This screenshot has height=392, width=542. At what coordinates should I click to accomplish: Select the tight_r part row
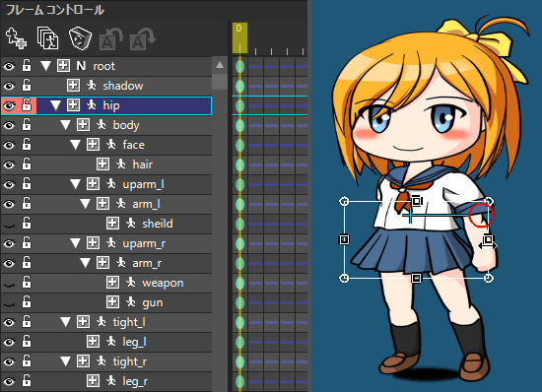coord(106,361)
